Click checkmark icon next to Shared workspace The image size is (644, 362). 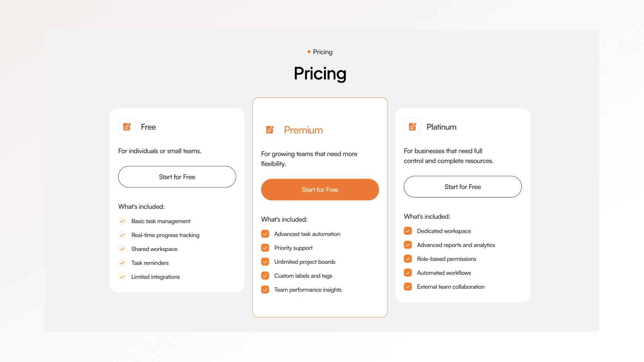point(122,249)
